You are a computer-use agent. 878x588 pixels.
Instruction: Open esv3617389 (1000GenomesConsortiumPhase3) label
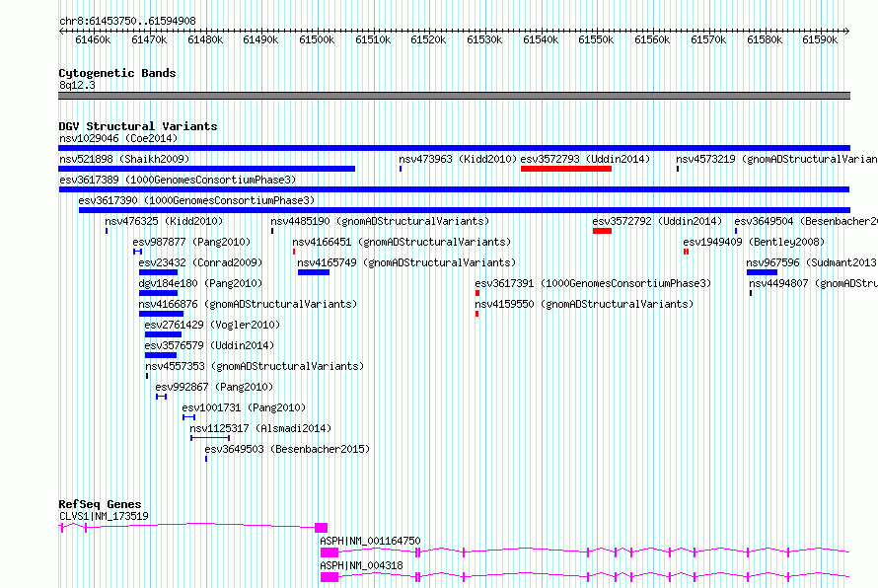pos(178,180)
